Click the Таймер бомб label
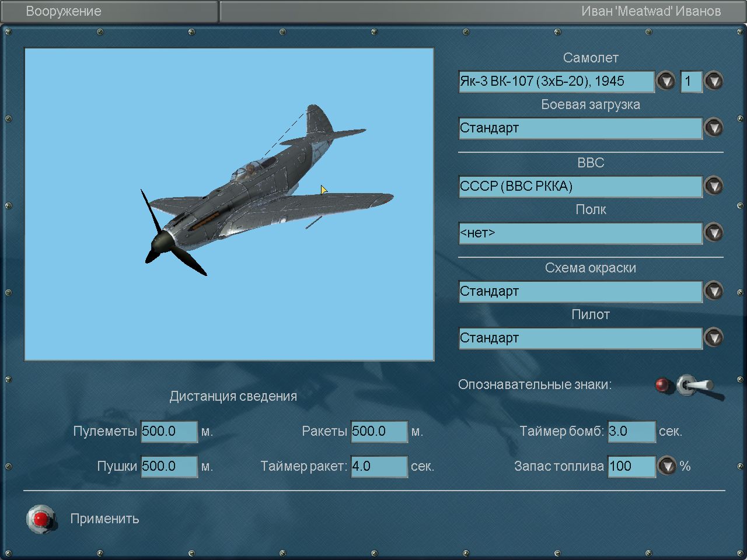Image resolution: width=747 pixels, height=560 pixels. tap(562, 431)
